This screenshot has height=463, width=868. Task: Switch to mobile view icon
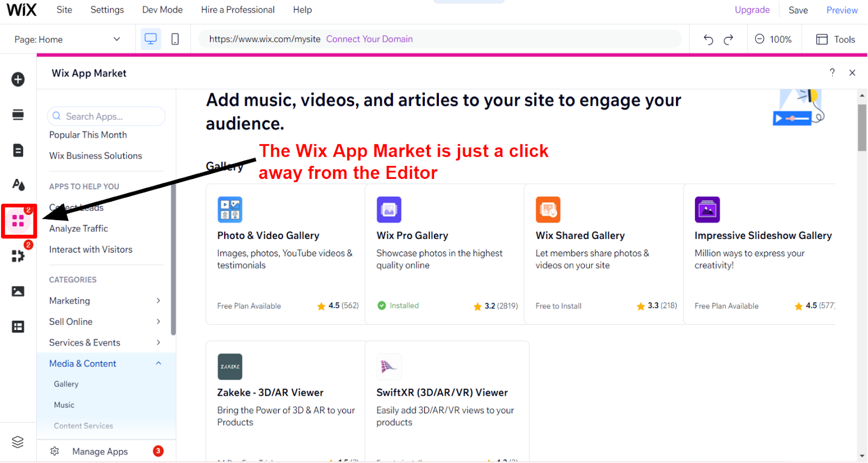point(175,39)
